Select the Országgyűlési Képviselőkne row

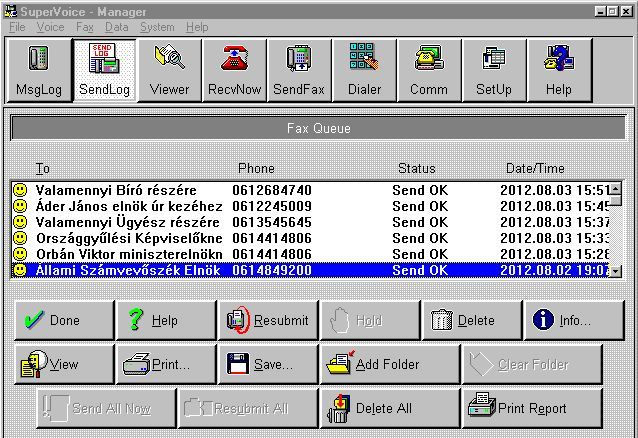point(310,238)
